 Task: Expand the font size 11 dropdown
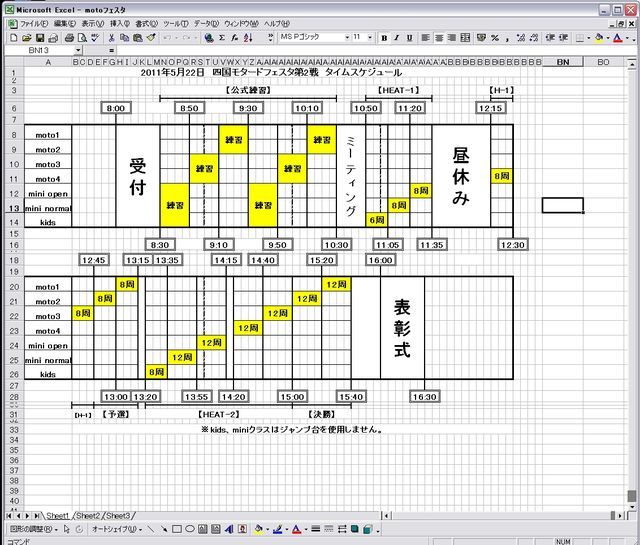(372, 37)
